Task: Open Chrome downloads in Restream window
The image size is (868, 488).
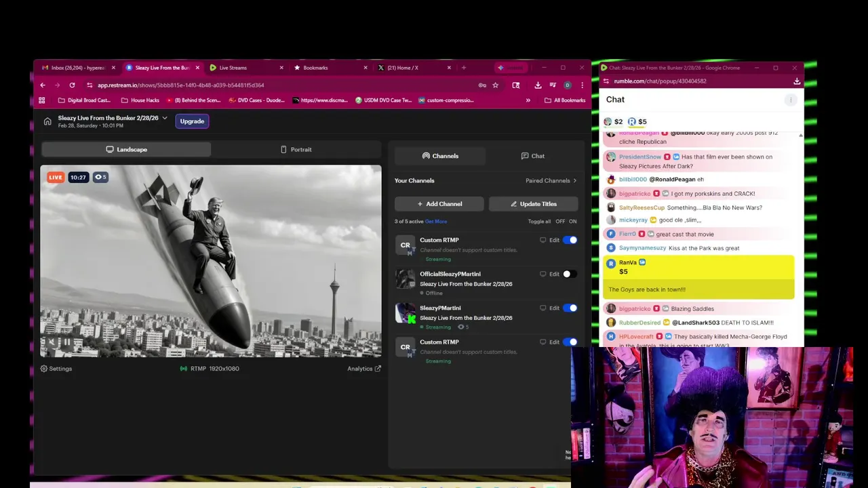Action: click(538, 85)
